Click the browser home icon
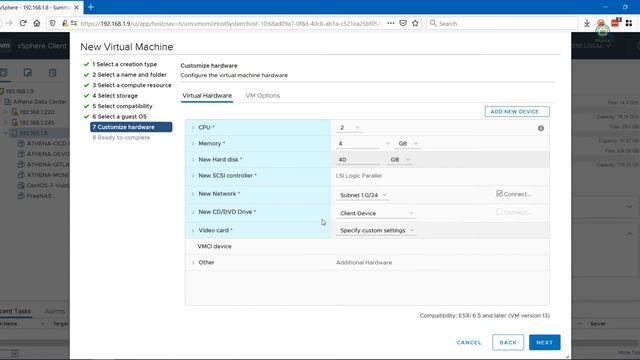This screenshot has height=360, width=640. coord(37,23)
